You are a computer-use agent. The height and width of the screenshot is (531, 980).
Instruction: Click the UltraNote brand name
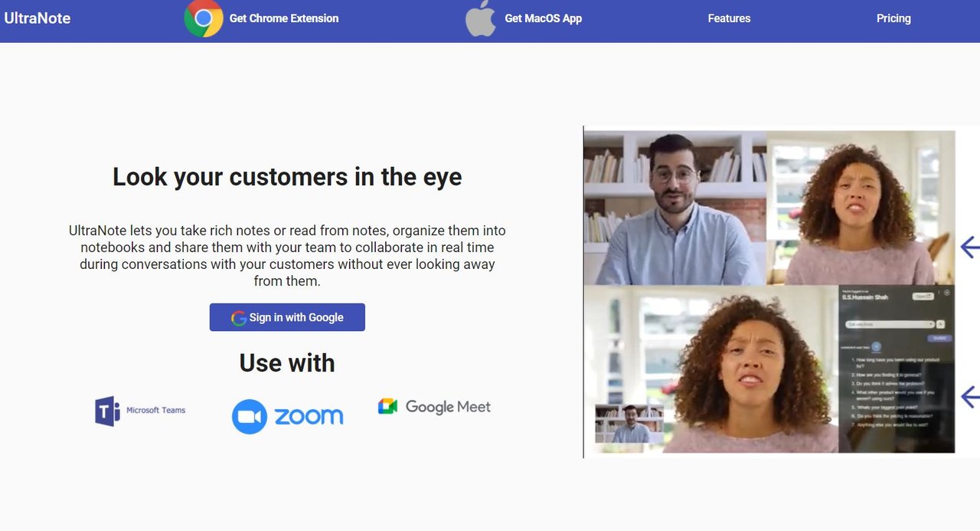(x=38, y=18)
